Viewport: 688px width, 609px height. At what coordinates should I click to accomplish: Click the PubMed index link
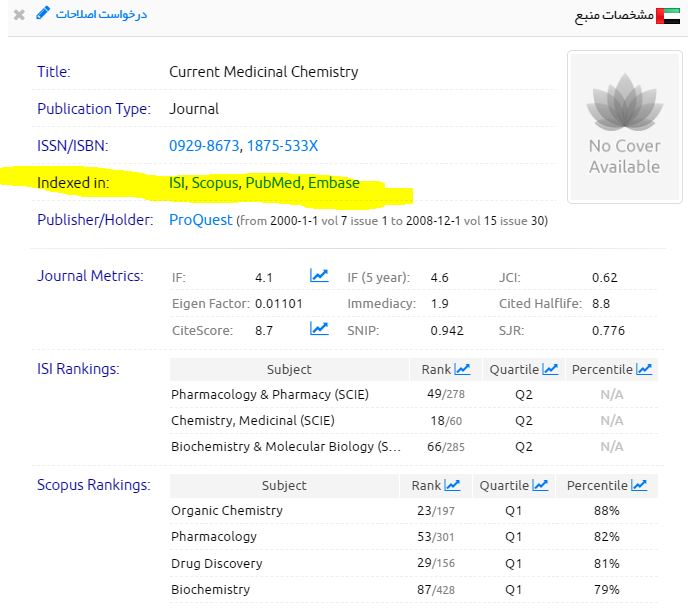tap(272, 183)
